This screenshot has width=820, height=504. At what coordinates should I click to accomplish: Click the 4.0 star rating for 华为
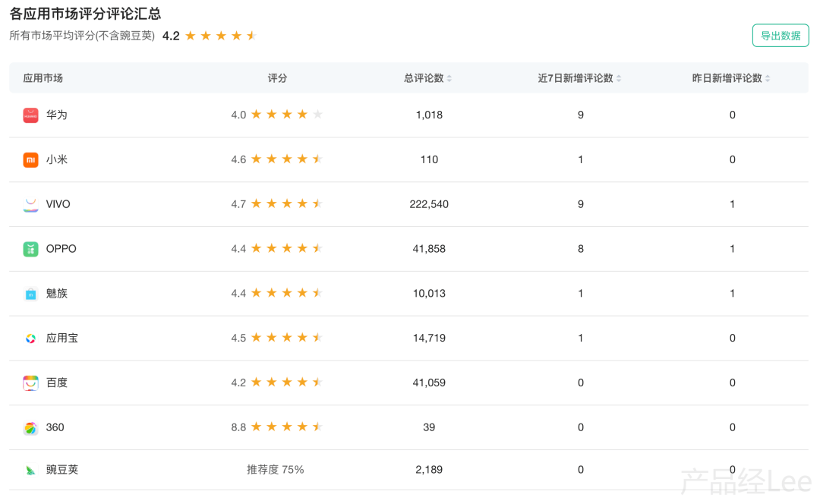click(277, 115)
